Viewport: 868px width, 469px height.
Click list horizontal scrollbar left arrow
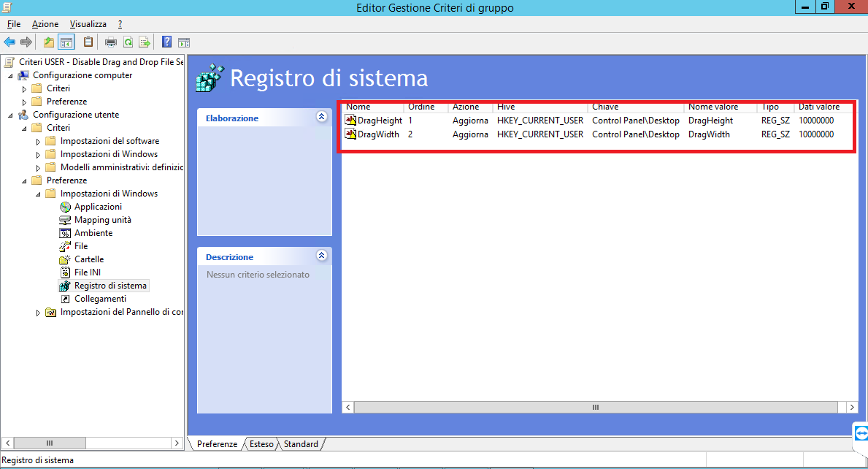[348, 407]
